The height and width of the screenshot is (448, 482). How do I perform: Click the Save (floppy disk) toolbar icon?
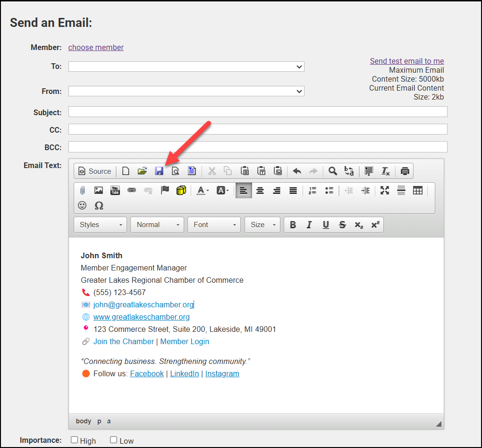[x=159, y=171]
